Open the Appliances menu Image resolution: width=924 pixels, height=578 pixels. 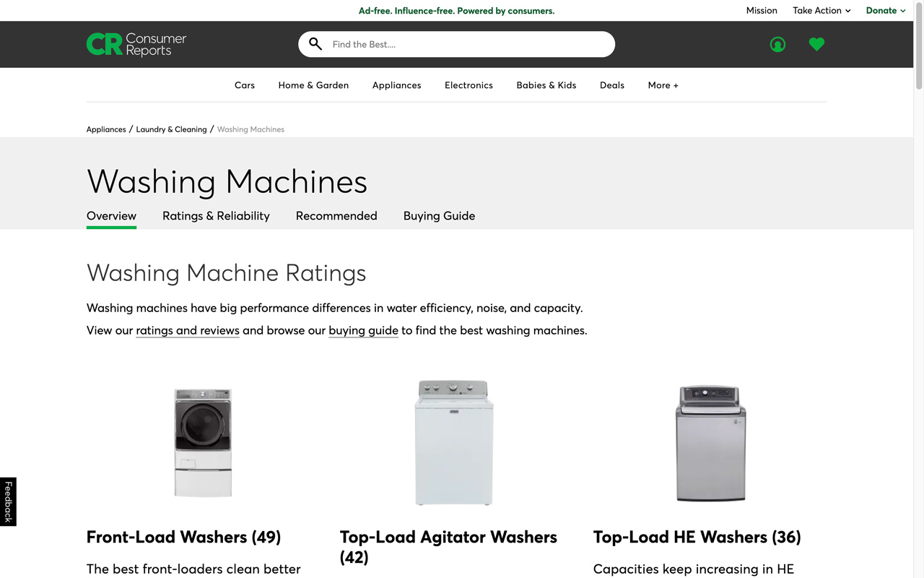[396, 85]
